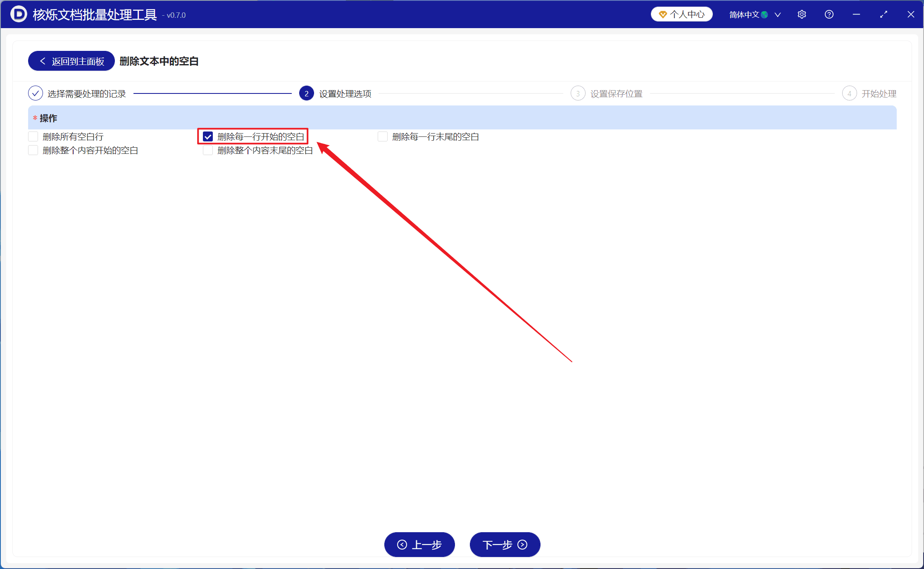Image resolution: width=924 pixels, height=569 pixels.
Task: Click the diamond icon in 个人中心
Action: (663, 14)
